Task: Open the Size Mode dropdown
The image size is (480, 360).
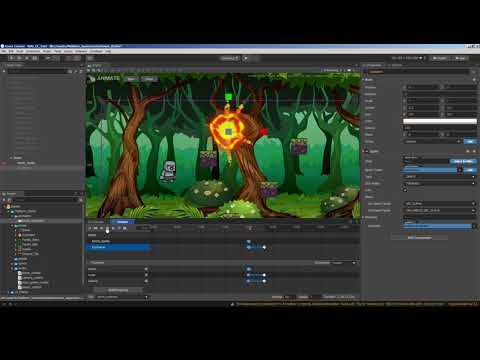Action: point(440,183)
